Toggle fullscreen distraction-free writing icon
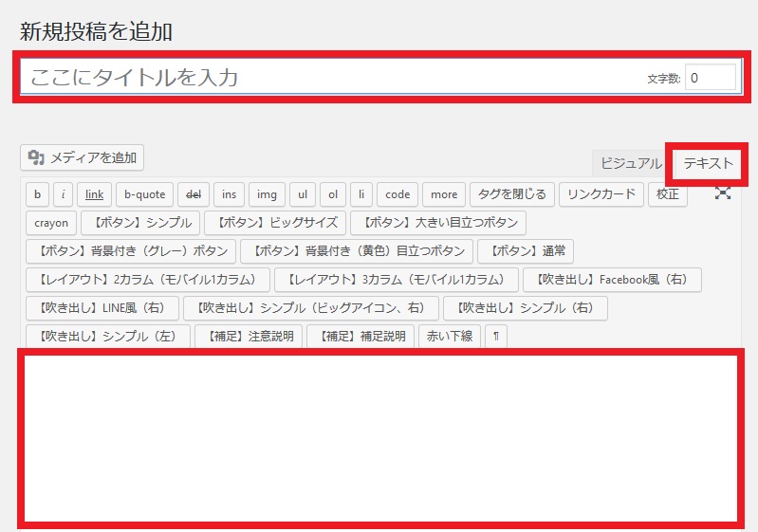 723,193
